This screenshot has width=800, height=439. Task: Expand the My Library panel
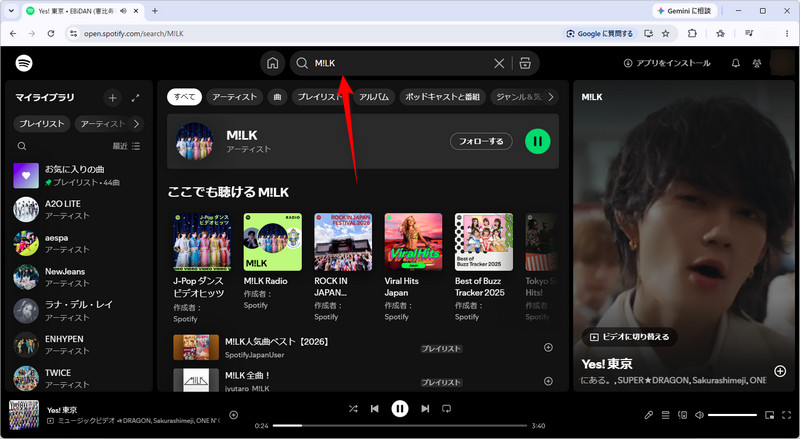[x=135, y=98]
